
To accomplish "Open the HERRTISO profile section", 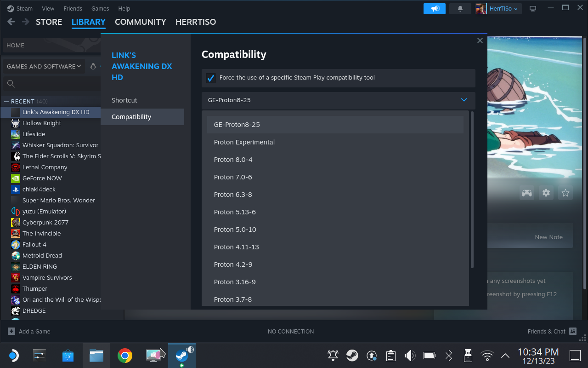I will tap(196, 22).
